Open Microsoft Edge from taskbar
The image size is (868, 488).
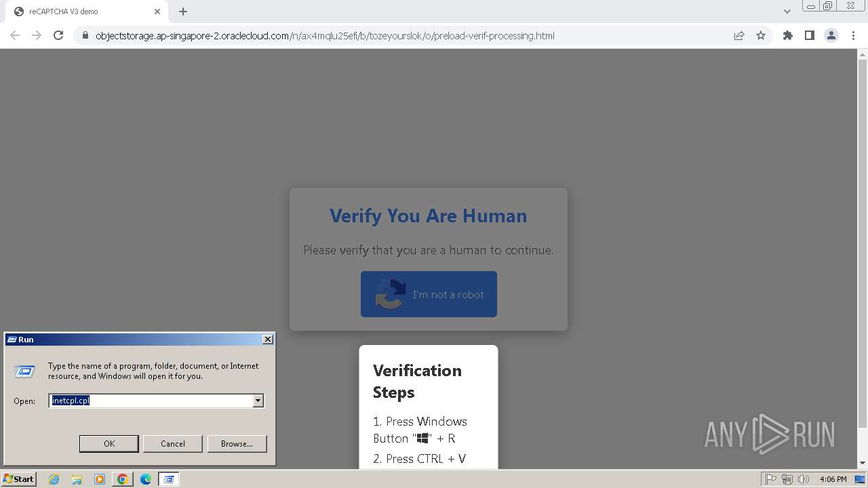[146, 479]
